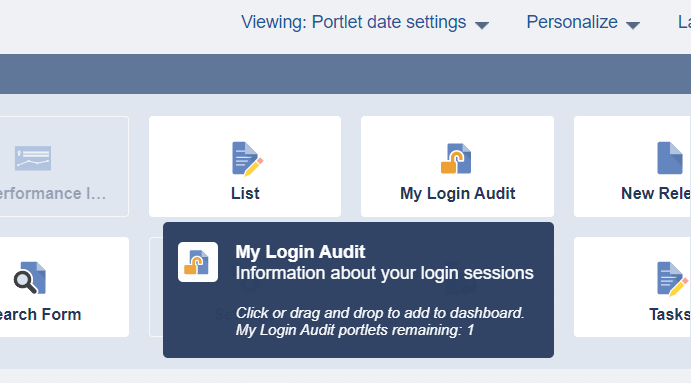Select the Tasks portlet label

(669, 315)
